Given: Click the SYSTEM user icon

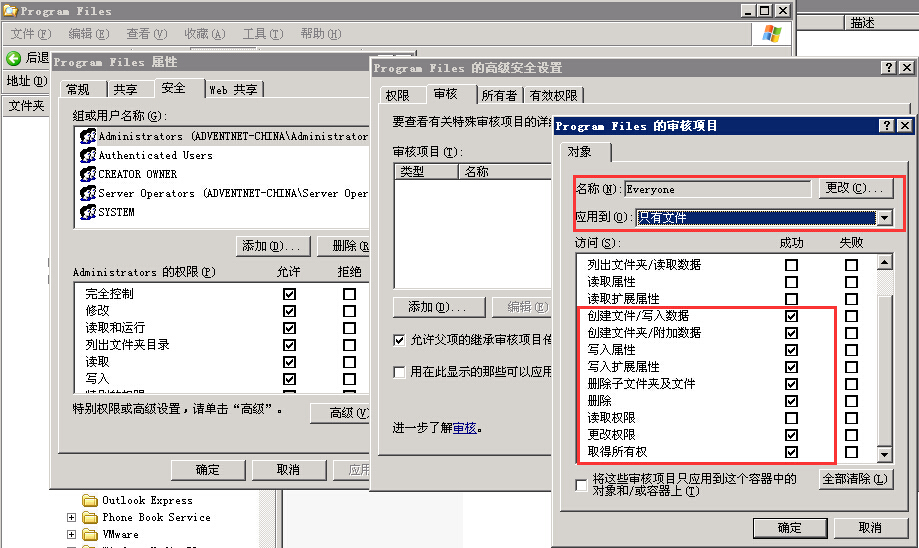Looking at the screenshot, I should tap(87, 212).
